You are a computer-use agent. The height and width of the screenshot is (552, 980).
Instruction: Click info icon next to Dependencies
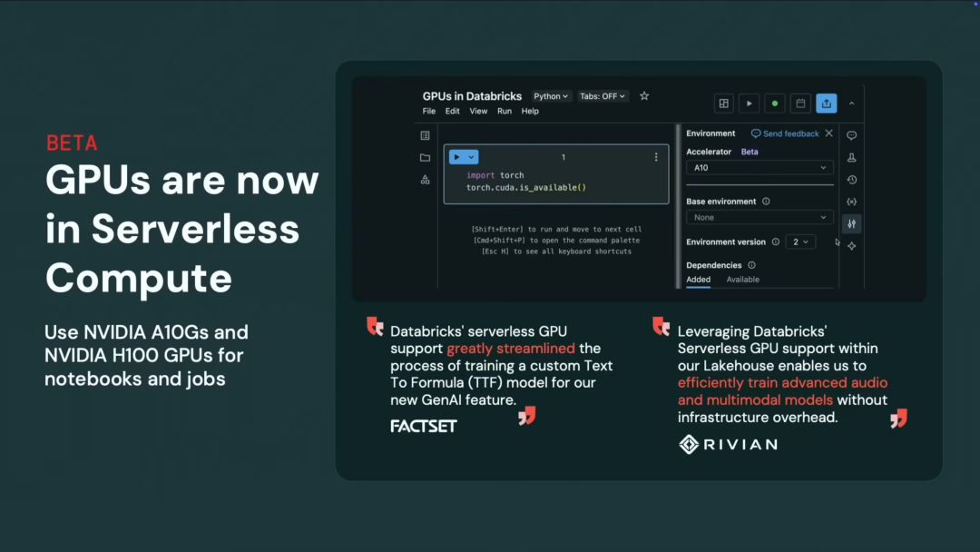752,265
